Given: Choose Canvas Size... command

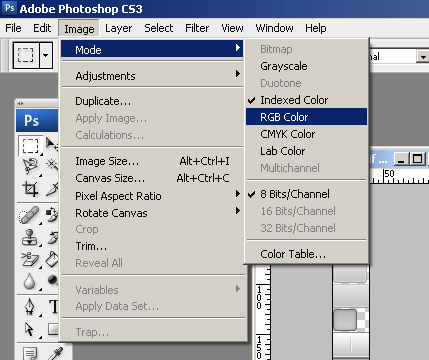Looking at the screenshot, I should [x=152, y=178].
